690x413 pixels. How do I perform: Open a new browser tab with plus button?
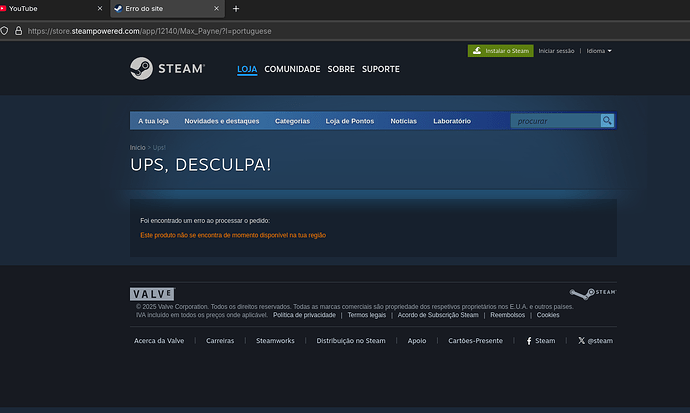coord(236,8)
